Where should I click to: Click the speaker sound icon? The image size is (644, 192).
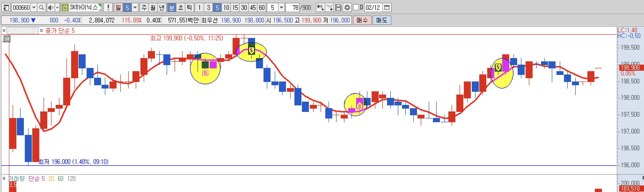(x=51, y=7)
